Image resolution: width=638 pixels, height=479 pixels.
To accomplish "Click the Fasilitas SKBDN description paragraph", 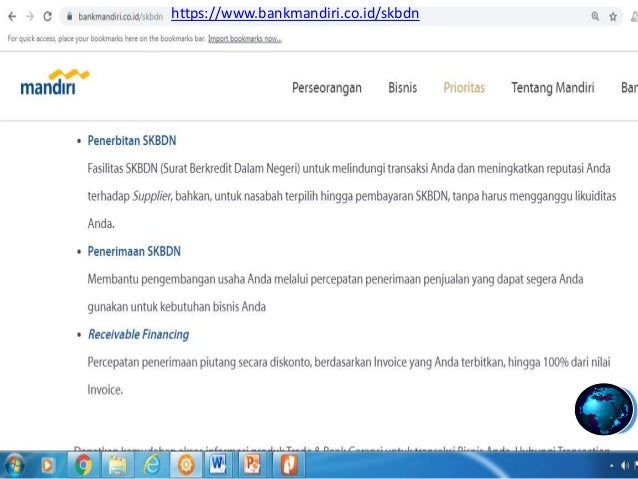I will click(352, 196).
